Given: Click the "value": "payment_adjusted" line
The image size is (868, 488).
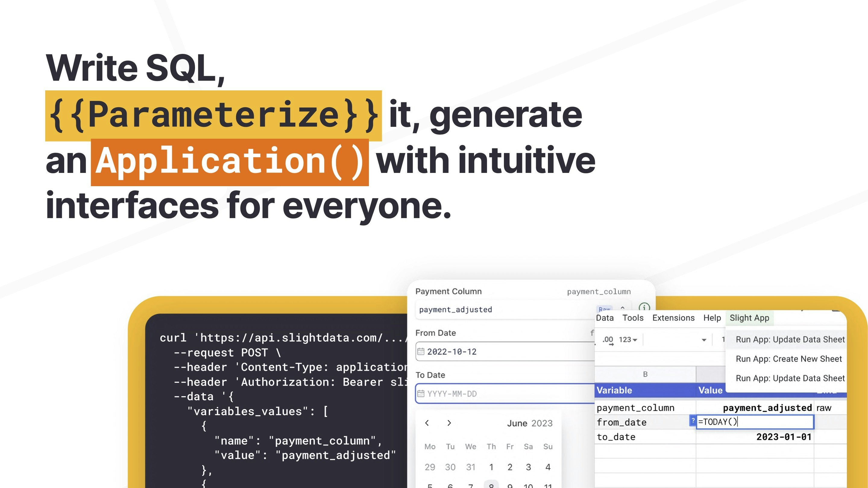Looking at the screenshot, I should tap(305, 455).
